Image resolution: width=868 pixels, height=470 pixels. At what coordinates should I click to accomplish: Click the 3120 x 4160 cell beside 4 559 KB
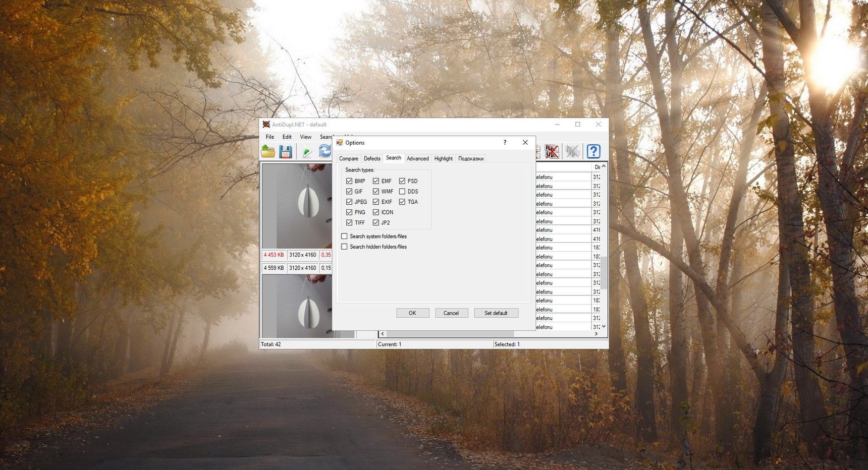[x=303, y=268]
